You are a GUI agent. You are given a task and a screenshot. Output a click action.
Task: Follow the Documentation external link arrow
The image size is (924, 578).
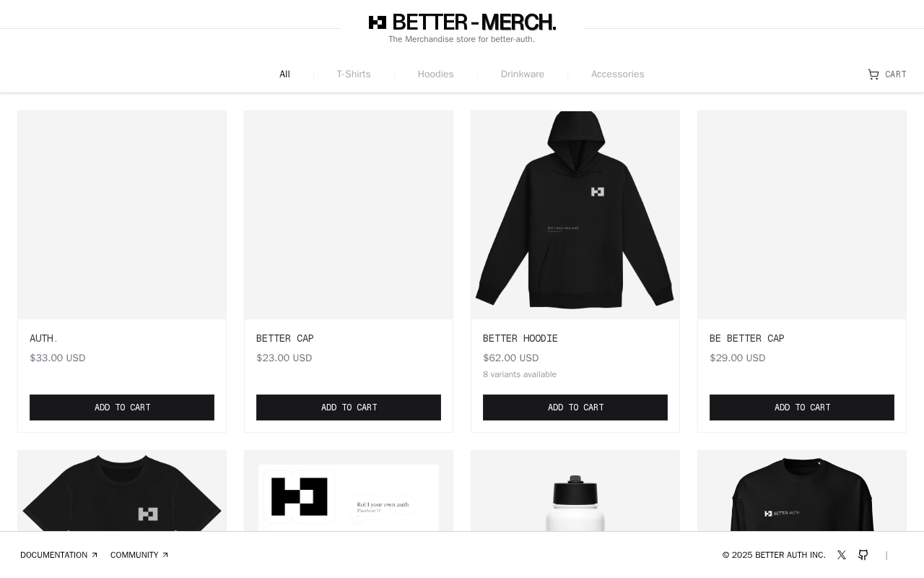pyautogui.click(x=94, y=555)
